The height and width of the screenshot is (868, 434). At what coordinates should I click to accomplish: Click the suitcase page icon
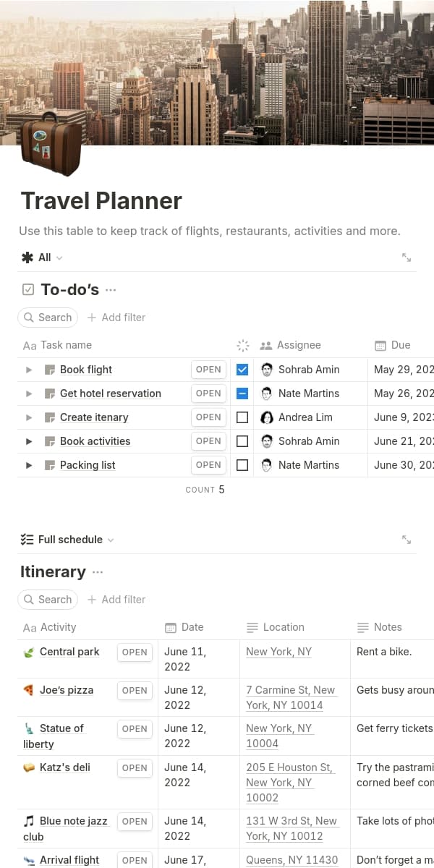coord(50,144)
